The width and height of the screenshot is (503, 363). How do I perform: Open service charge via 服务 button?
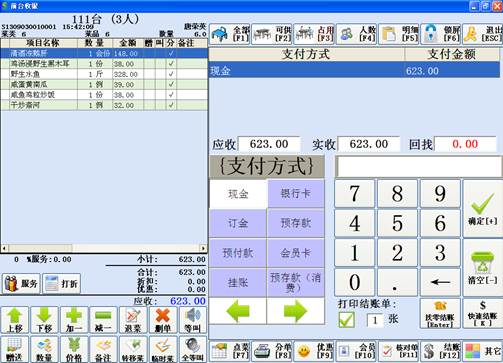21,284
